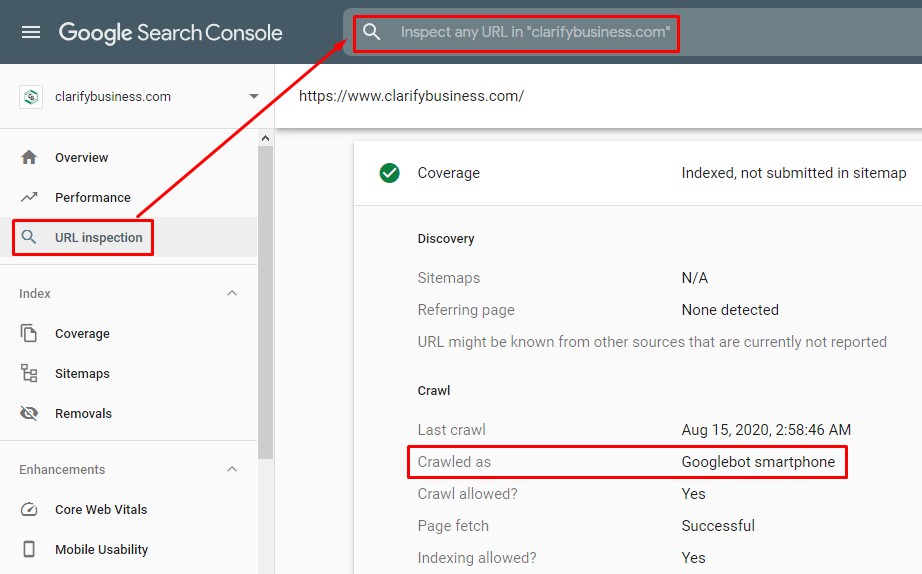Click the Crawled as label
The image size is (922, 574).
tap(454, 462)
